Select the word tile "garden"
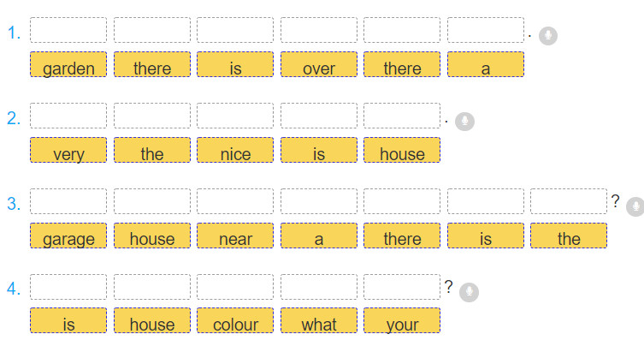Image resolution: width=644 pixels, height=352 pixels. point(68,65)
